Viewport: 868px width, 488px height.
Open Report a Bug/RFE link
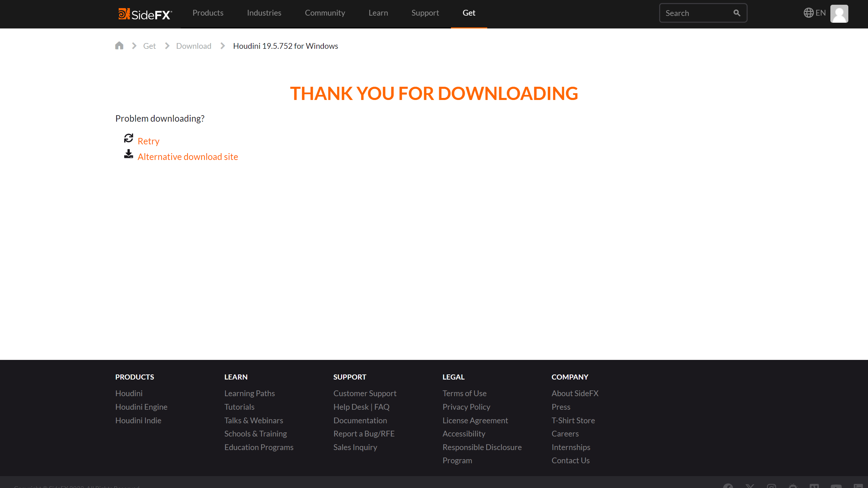tap(364, 433)
